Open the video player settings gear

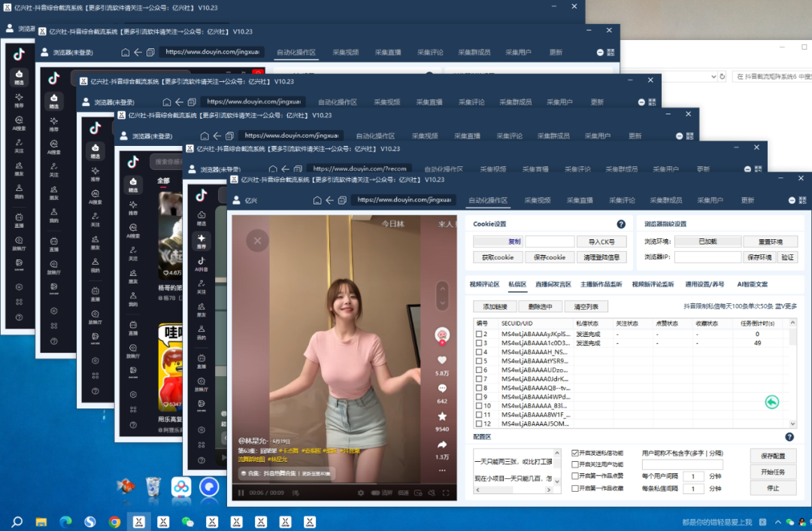(361, 493)
